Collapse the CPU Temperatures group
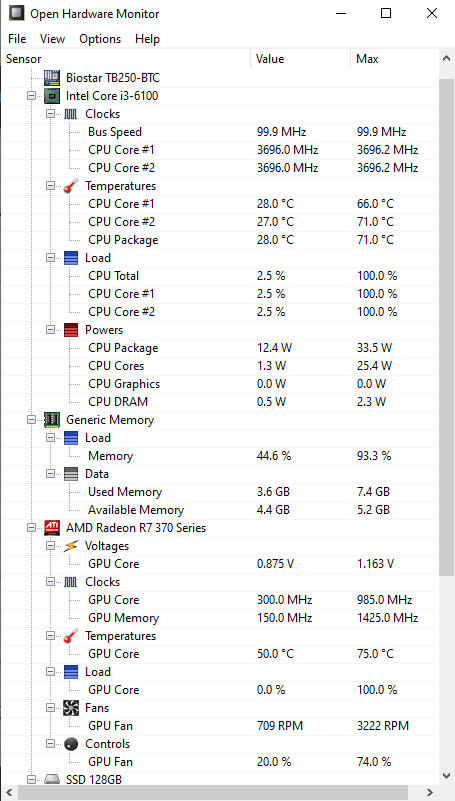The height and width of the screenshot is (801, 455). pos(51,186)
